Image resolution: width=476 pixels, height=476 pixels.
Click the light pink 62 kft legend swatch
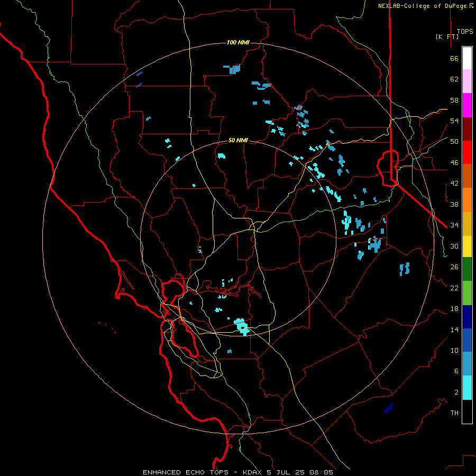[467, 81]
